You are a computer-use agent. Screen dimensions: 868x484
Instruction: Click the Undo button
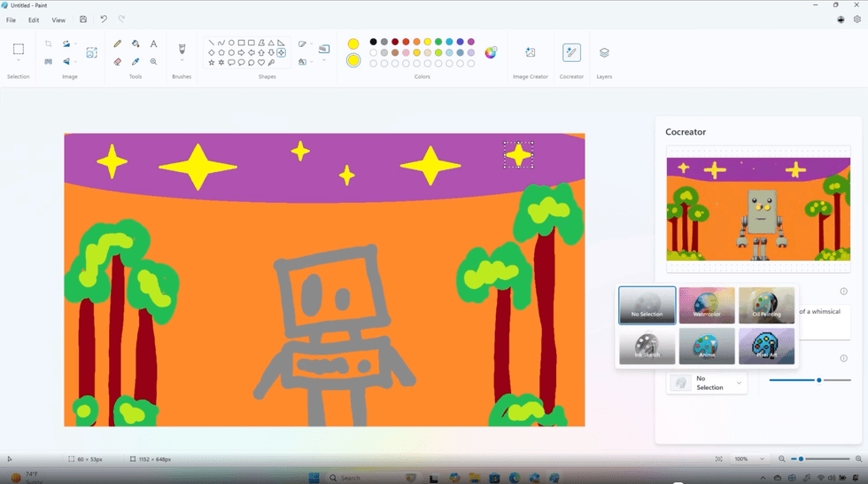(x=104, y=20)
